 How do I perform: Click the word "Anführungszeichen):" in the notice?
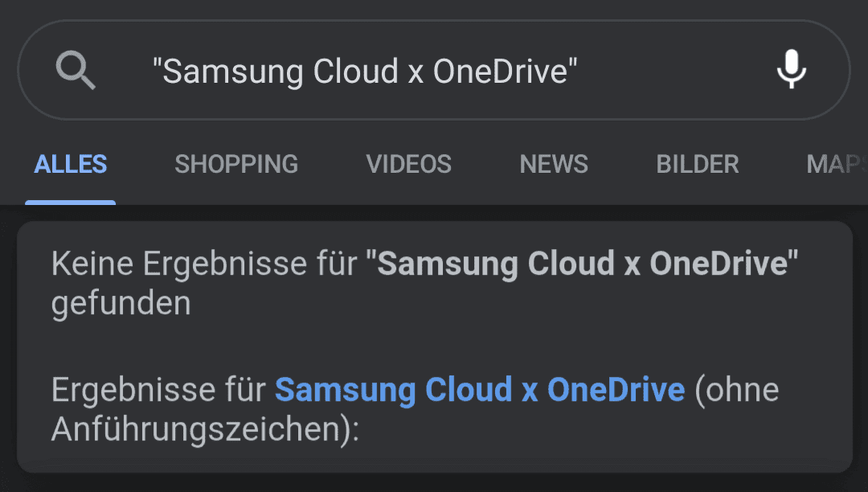tap(206, 429)
